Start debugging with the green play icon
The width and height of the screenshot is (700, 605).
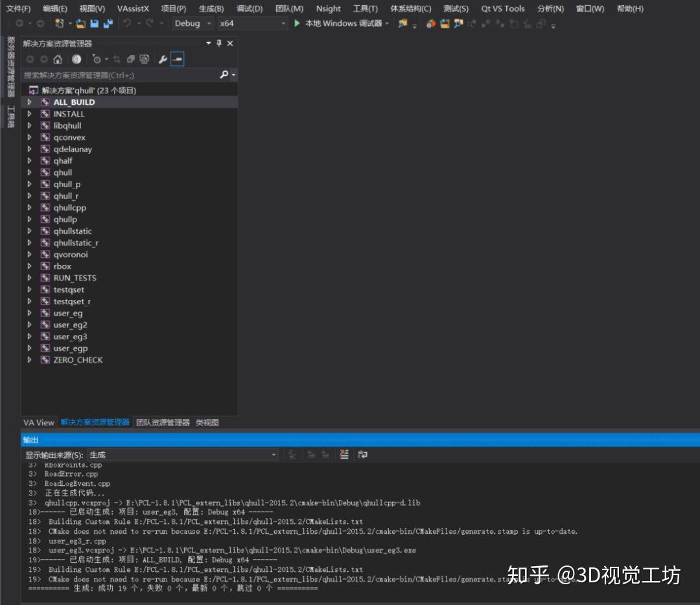297,23
